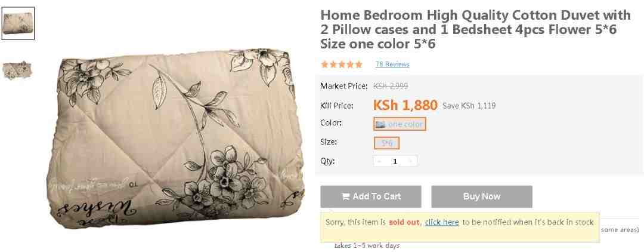644x252 pixels.
Task: Decrease quantity with the minus button
Action: (379, 161)
